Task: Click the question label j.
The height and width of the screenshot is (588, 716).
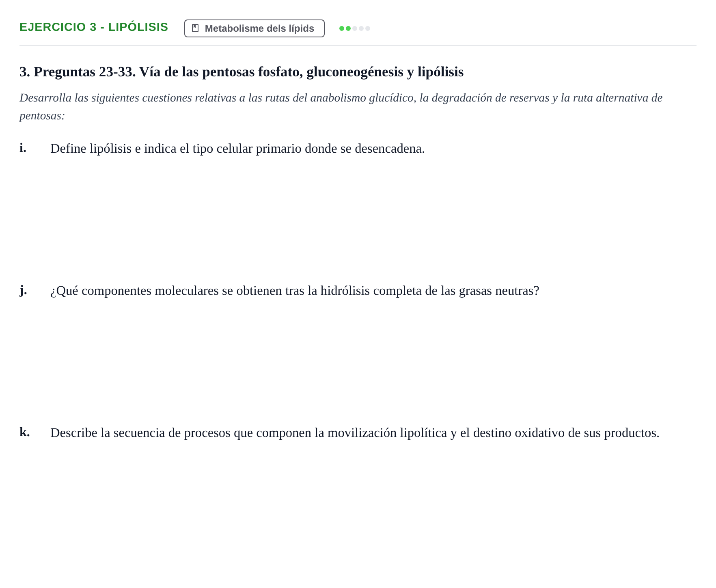Action: 24,290
